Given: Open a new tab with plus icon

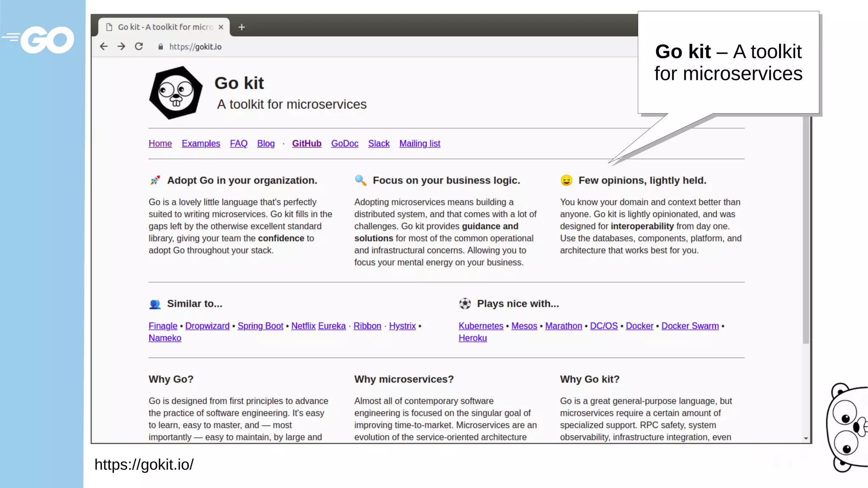Looking at the screenshot, I should click(242, 27).
